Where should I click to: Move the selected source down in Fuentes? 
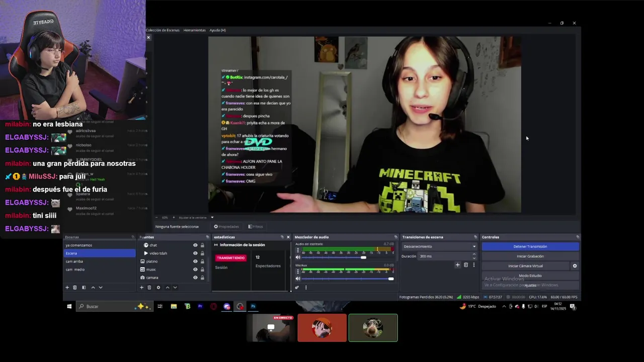[x=175, y=288]
